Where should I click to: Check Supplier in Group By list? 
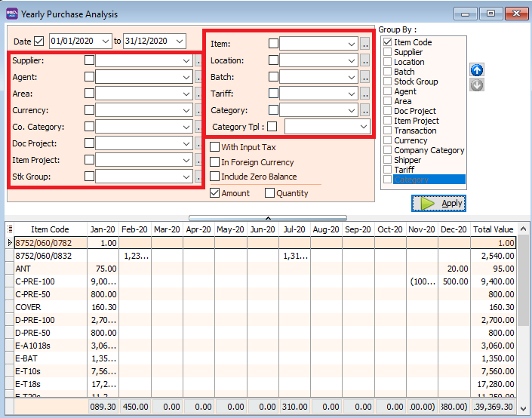[388, 52]
